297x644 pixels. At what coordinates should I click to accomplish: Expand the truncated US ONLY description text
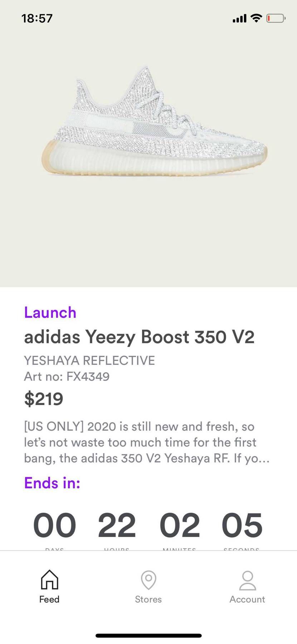pos(147,442)
